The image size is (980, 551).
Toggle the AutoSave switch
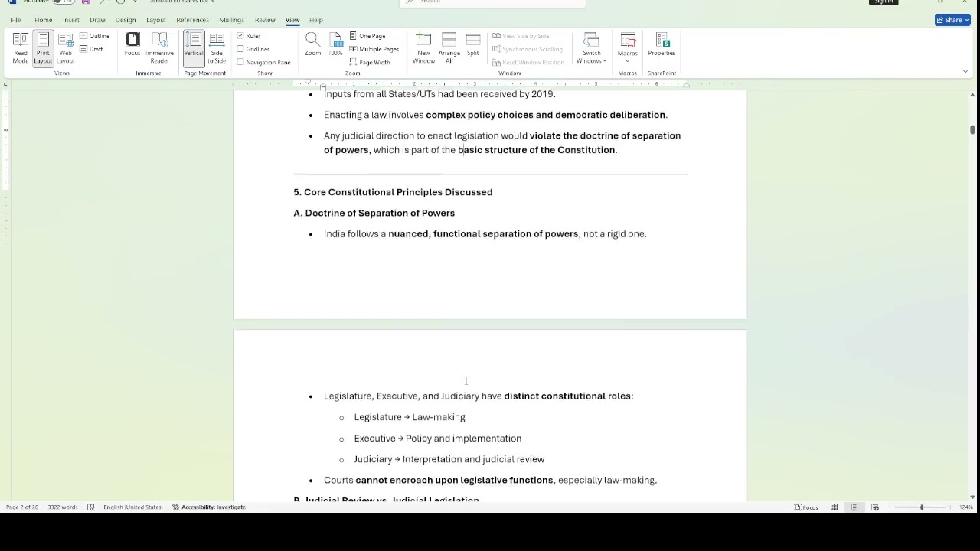(x=64, y=2)
